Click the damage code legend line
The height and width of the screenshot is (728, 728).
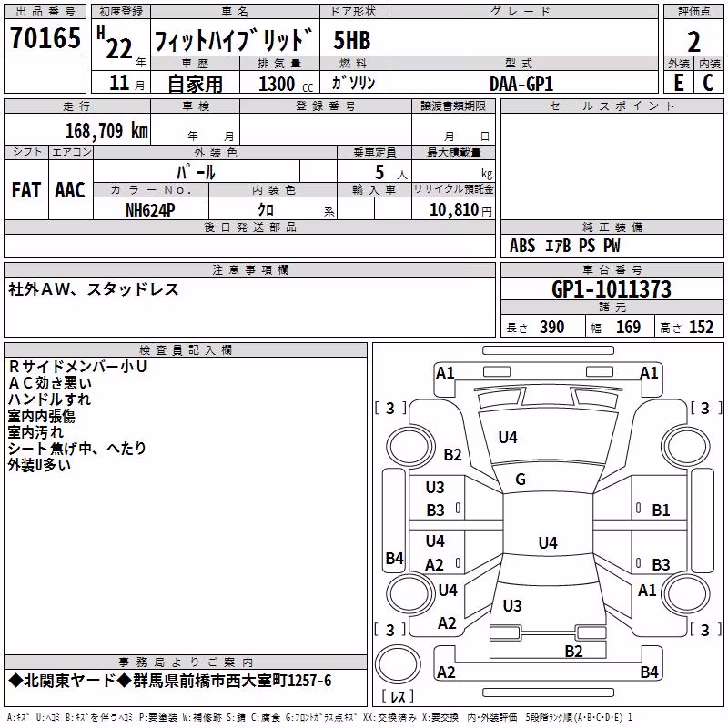click(319, 717)
